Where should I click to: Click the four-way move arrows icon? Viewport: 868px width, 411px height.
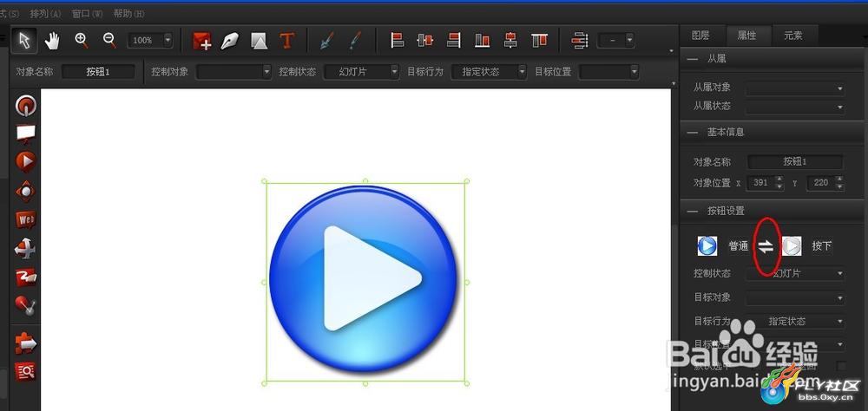(x=25, y=248)
